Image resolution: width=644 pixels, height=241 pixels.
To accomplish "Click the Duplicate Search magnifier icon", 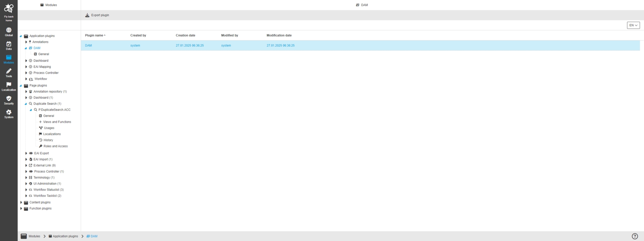I will [31, 104].
